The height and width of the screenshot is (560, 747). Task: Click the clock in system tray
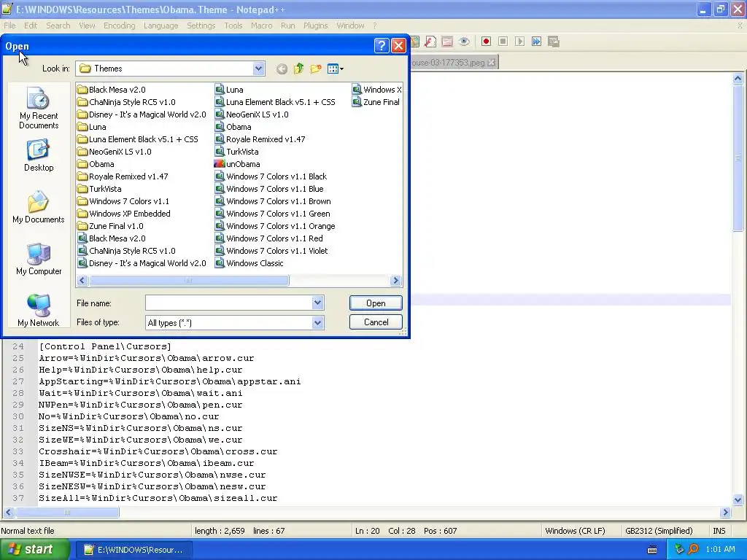tap(720, 549)
